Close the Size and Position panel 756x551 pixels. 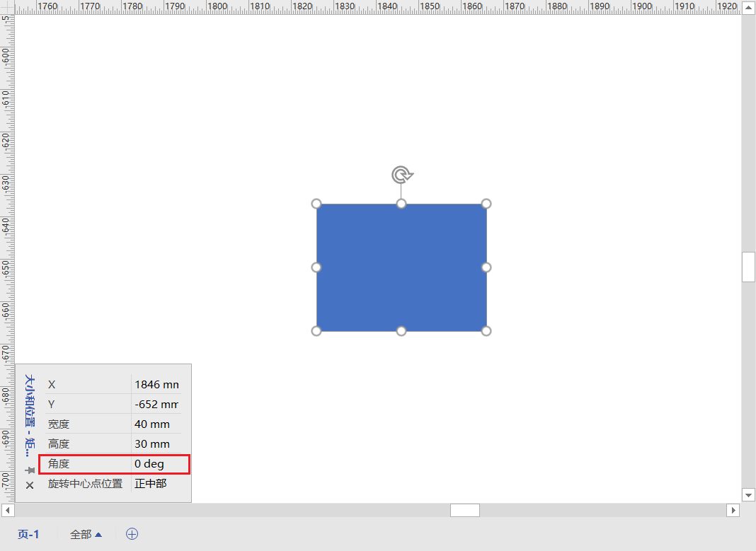[30, 485]
